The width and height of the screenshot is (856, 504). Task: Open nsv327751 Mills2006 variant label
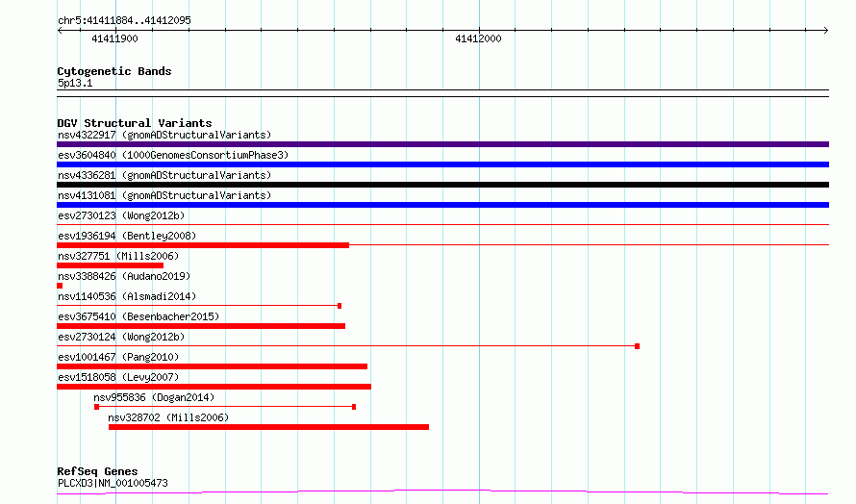[x=118, y=256]
